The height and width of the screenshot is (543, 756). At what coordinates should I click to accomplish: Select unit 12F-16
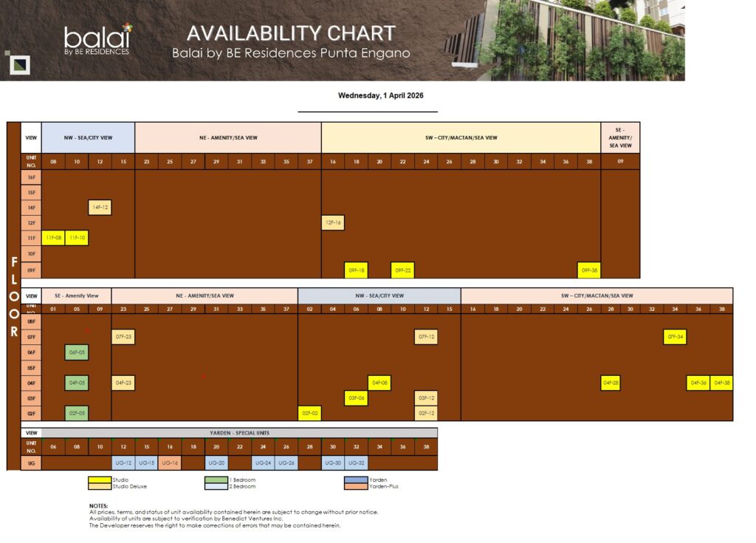(332, 222)
